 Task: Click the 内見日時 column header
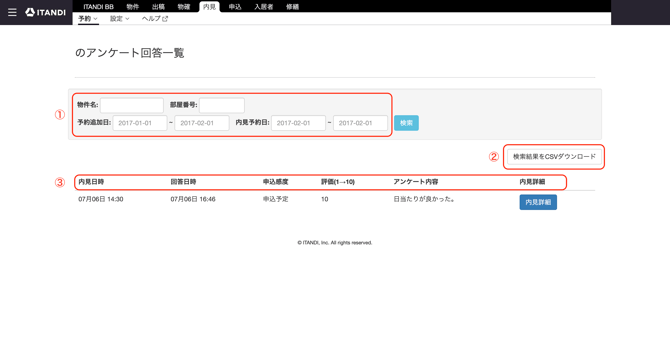(91, 182)
